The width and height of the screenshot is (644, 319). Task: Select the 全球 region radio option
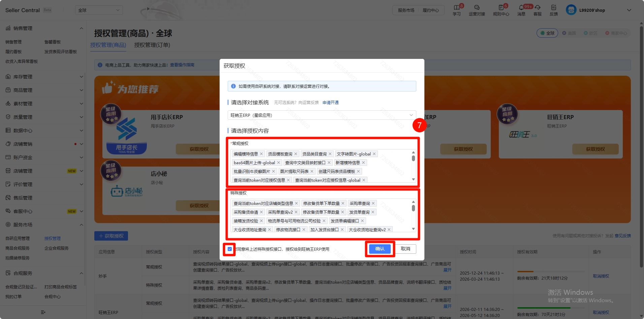pos(547,33)
